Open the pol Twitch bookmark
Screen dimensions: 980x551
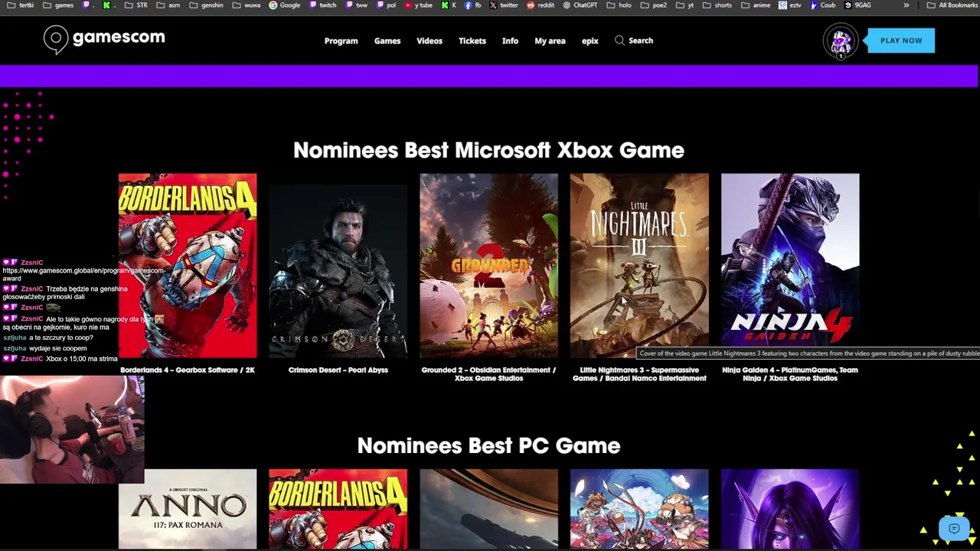click(386, 5)
